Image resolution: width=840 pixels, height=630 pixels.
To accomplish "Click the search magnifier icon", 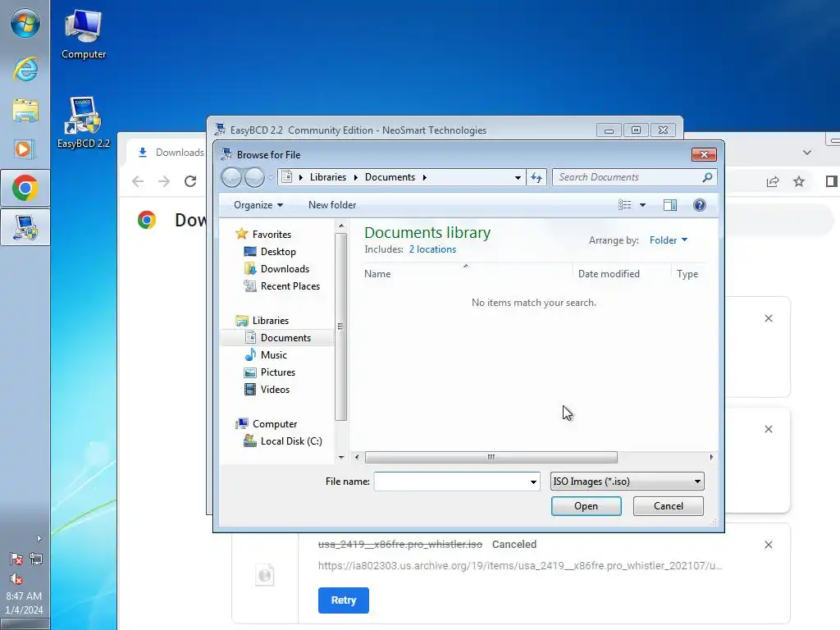I will click(x=707, y=177).
